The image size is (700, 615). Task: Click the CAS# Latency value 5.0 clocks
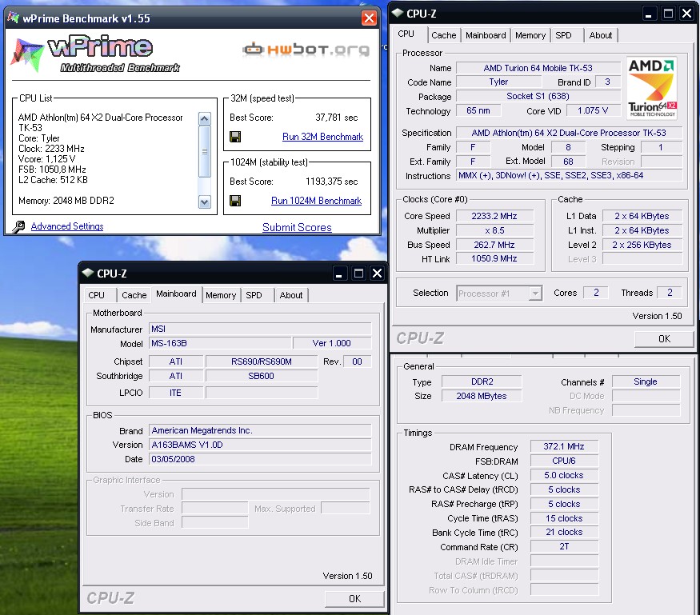[564, 475]
